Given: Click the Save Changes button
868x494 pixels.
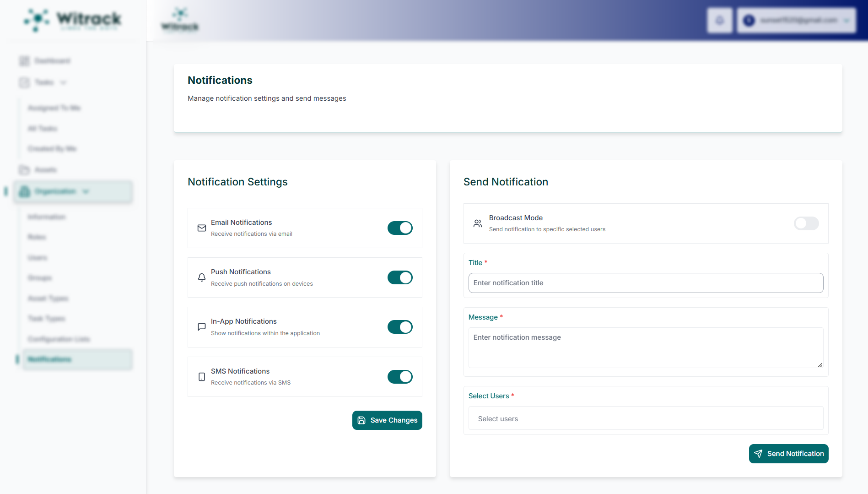Looking at the screenshot, I should point(387,420).
